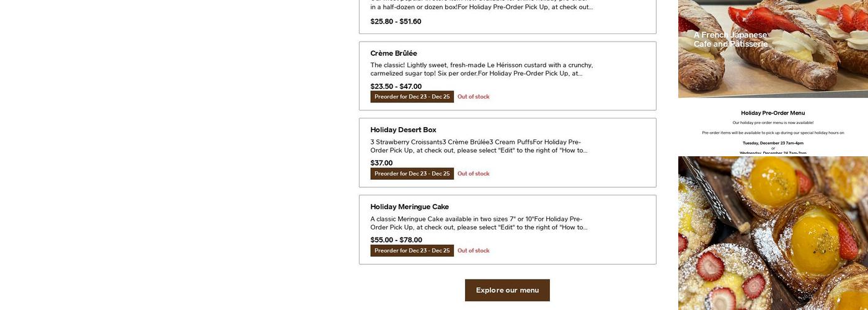Select the $23.50 - $47.00 price

point(396,86)
